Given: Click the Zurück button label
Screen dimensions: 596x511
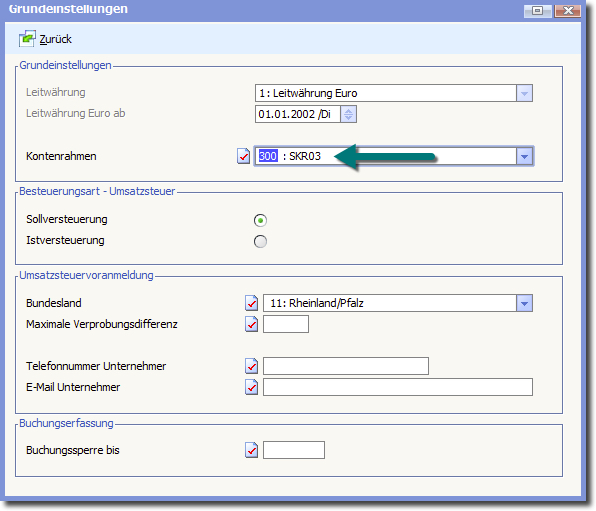Looking at the screenshot, I should click(55, 39).
